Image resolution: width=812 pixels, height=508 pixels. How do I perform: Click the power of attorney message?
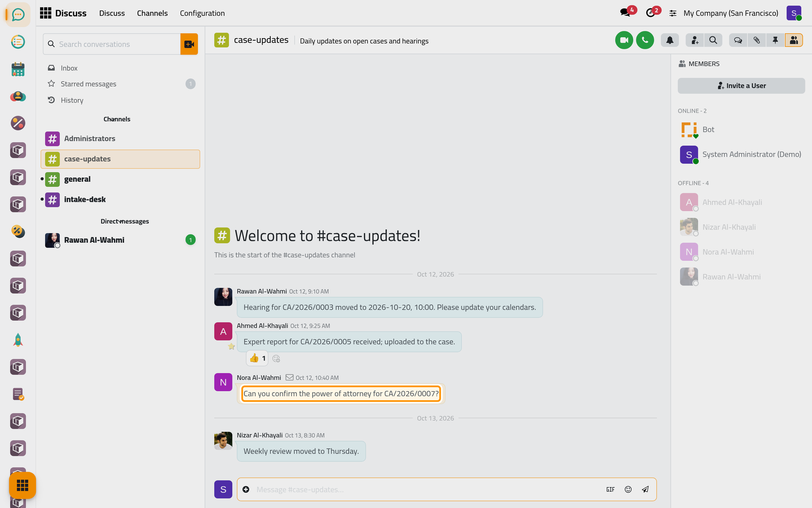(x=341, y=394)
